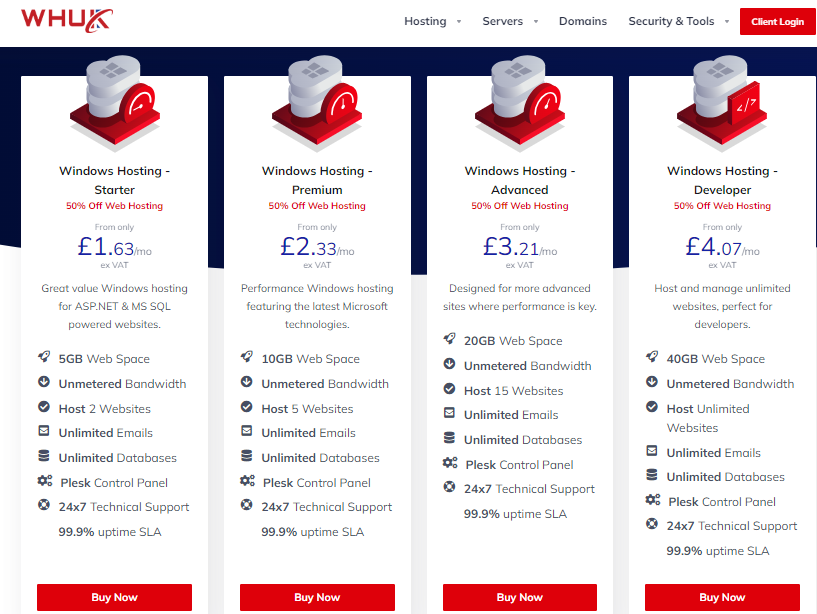817x614 pixels.
Task: Click the Starter plan server cloud icon
Action: 115,101
